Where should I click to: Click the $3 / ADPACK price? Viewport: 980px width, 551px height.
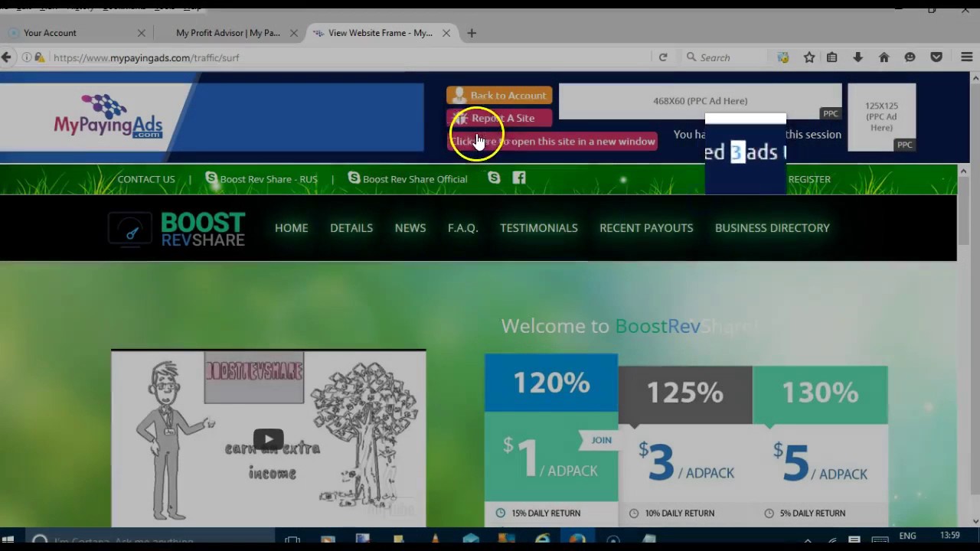coord(686,463)
